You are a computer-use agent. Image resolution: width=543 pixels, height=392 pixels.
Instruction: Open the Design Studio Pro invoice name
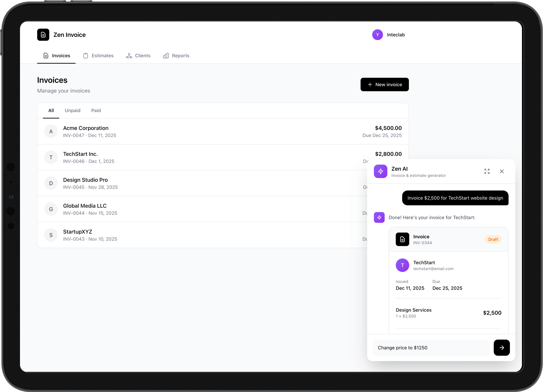[x=85, y=180]
